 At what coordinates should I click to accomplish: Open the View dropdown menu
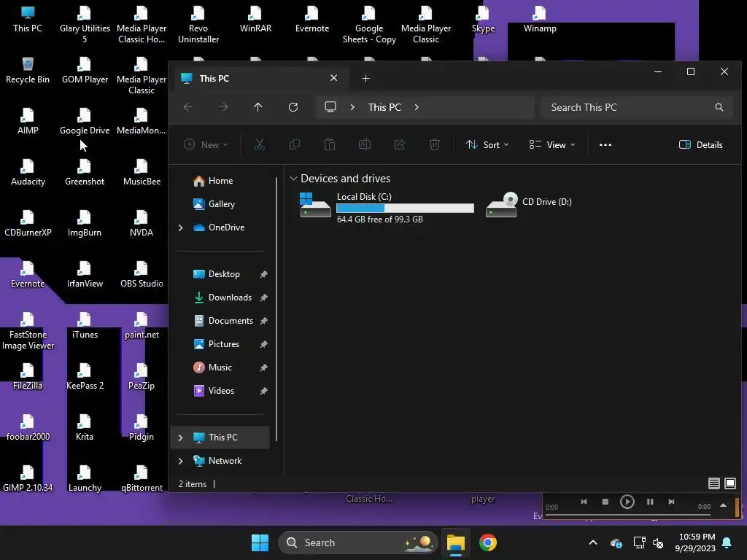(x=552, y=145)
